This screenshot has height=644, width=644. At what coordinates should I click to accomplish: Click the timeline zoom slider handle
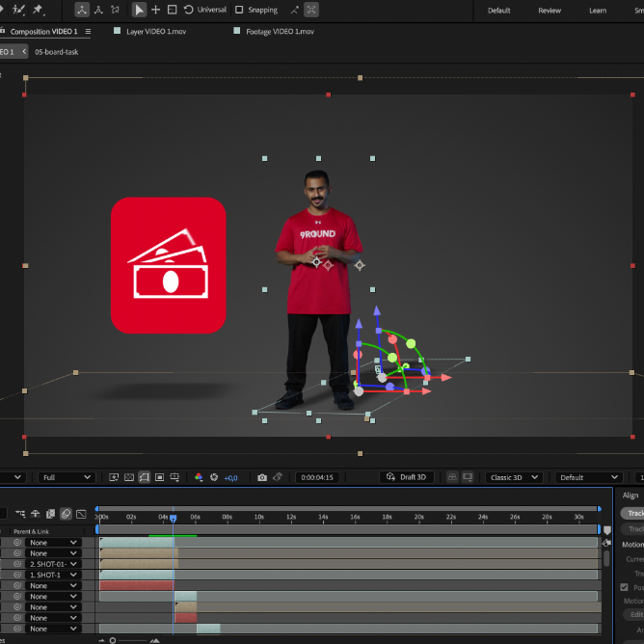(x=112, y=640)
